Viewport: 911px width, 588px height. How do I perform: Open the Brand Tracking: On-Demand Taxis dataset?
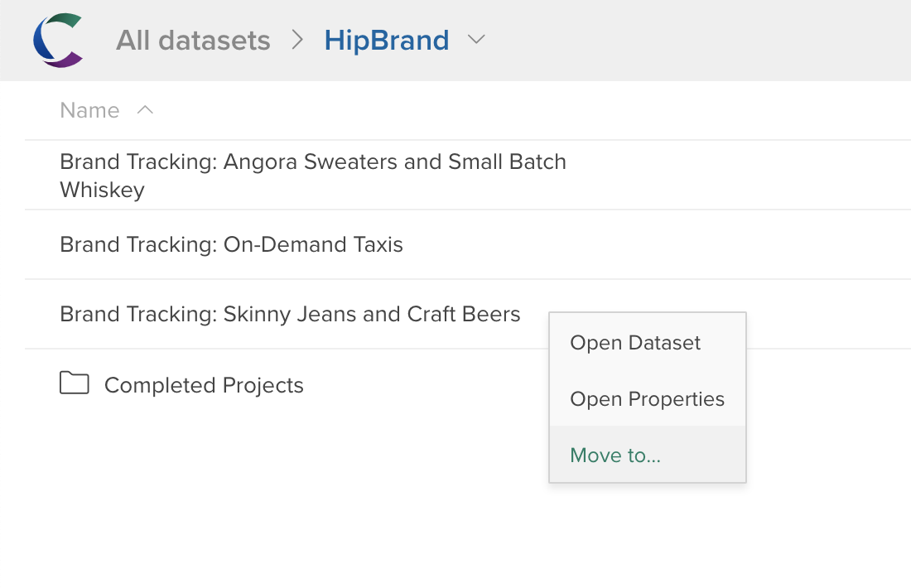click(x=231, y=244)
